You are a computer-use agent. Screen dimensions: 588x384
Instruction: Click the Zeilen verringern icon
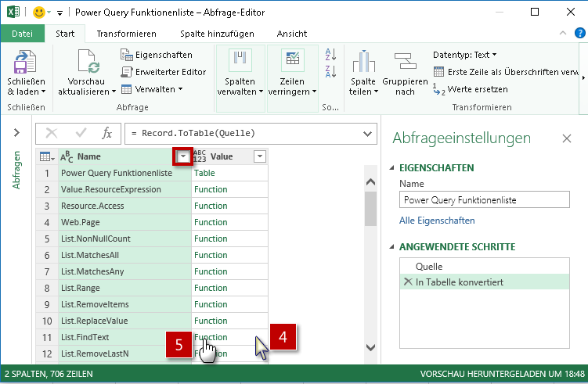(293, 60)
